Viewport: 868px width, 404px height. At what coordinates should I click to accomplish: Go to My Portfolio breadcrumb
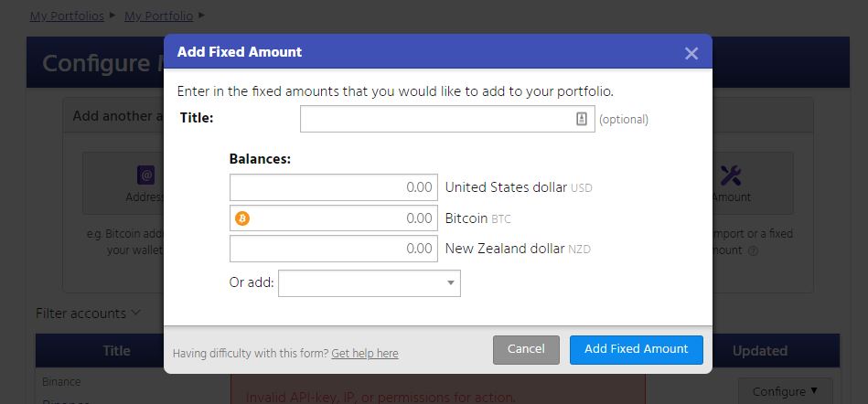click(x=158, y=16)
